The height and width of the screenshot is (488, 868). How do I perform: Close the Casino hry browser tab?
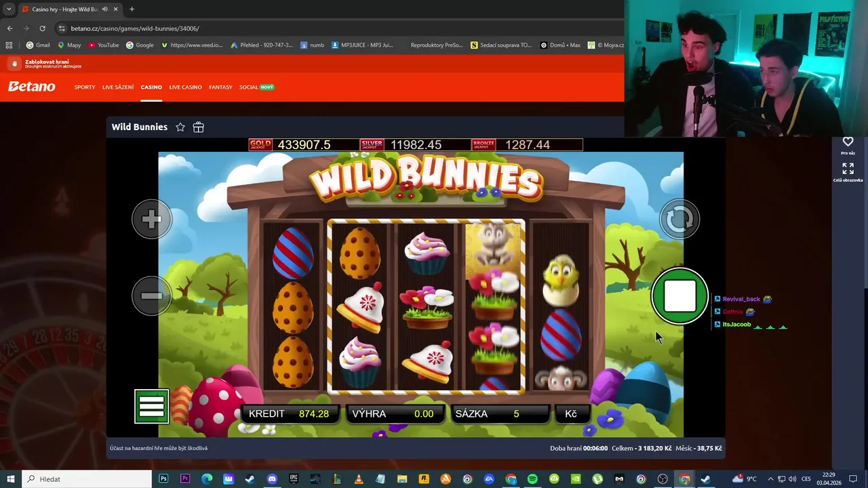point(116,9)
